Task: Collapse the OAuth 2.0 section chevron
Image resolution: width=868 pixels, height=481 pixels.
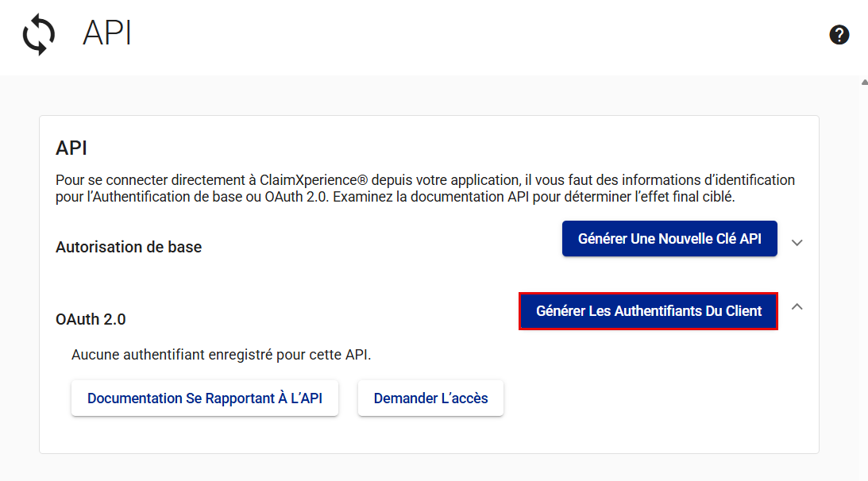Action: [x=797, y=306]
